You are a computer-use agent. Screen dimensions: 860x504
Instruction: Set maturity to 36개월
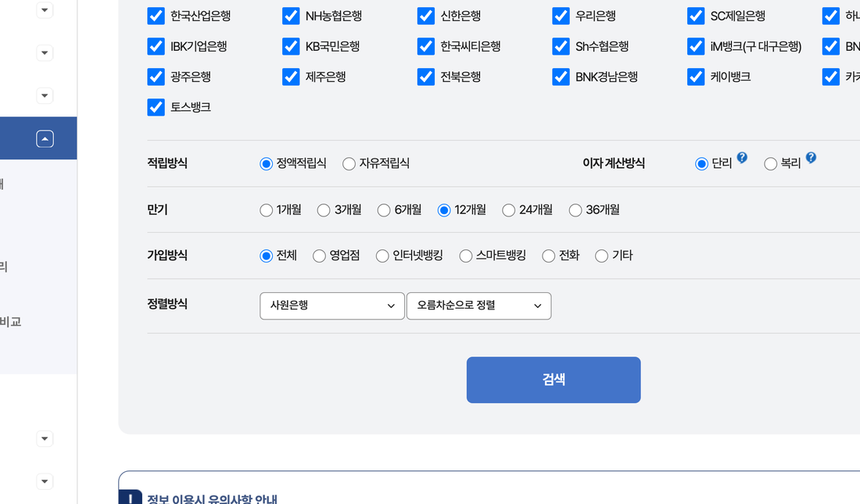tap(575, 211)
